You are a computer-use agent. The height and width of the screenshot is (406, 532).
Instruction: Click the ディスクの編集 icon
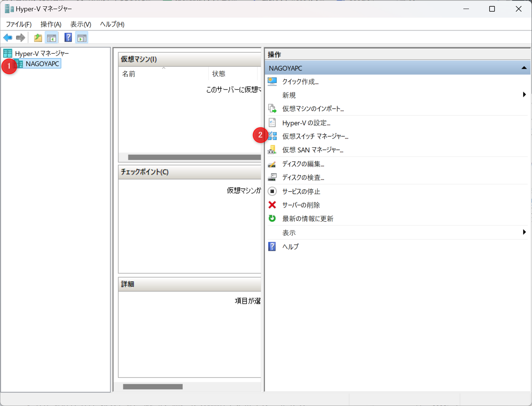[x=272, y=164]
